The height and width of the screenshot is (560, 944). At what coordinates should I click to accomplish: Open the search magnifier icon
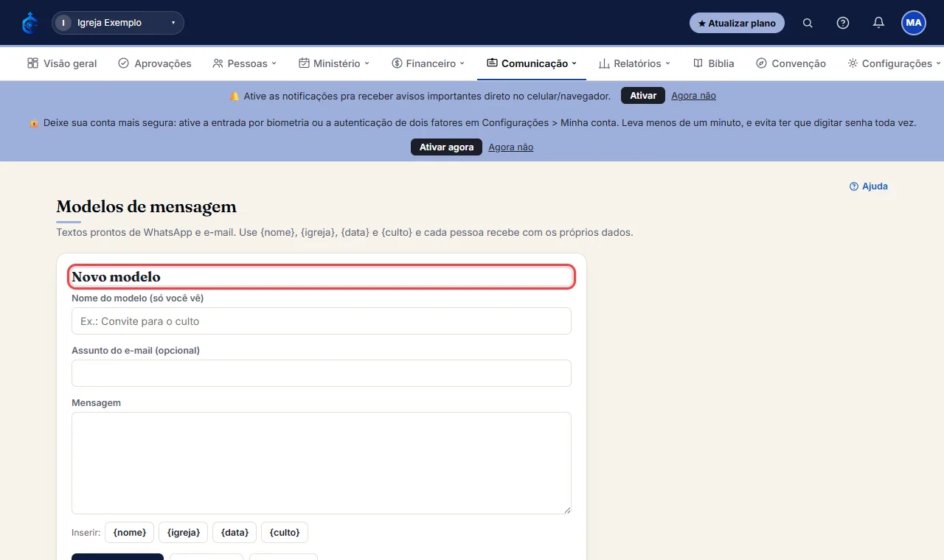click(x=808, y=23)
